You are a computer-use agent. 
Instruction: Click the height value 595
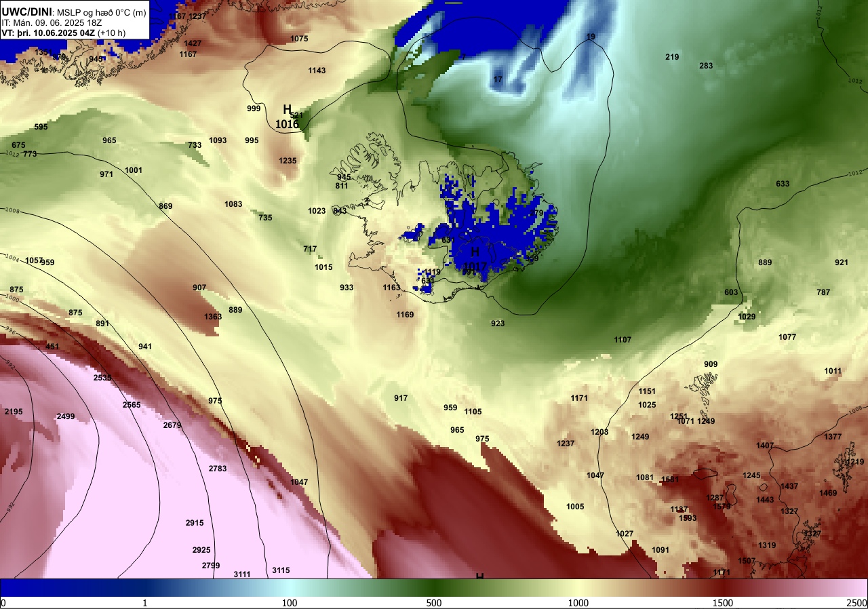point(41,127)
